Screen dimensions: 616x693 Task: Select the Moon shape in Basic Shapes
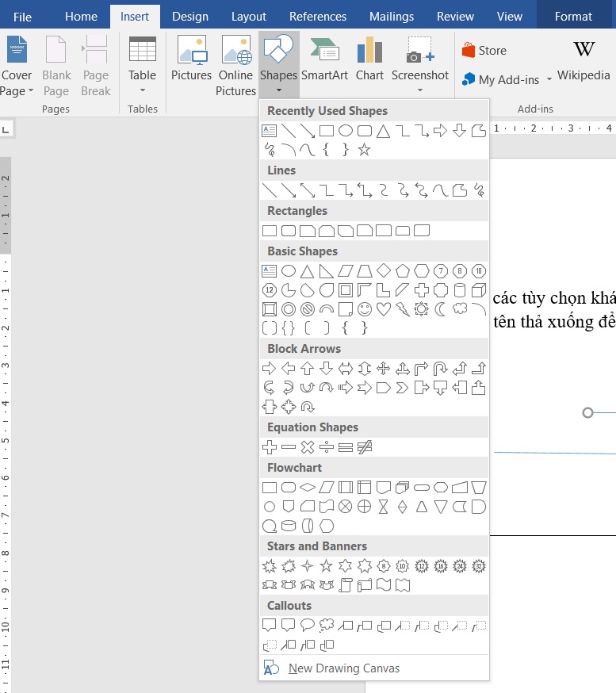[x=441, y=309]
